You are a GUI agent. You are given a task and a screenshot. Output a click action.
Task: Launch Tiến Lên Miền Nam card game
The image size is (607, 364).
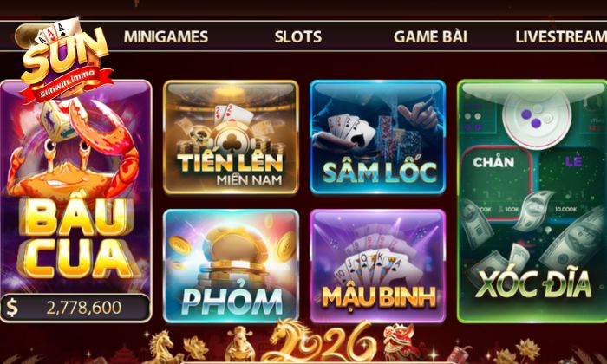pyautogui.click(x=232, y=137)
